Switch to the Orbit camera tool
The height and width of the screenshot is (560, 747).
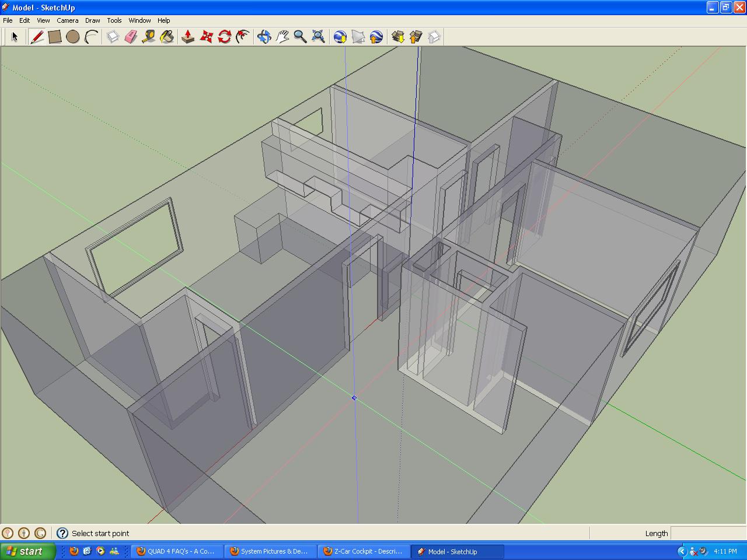coord(264,37)
